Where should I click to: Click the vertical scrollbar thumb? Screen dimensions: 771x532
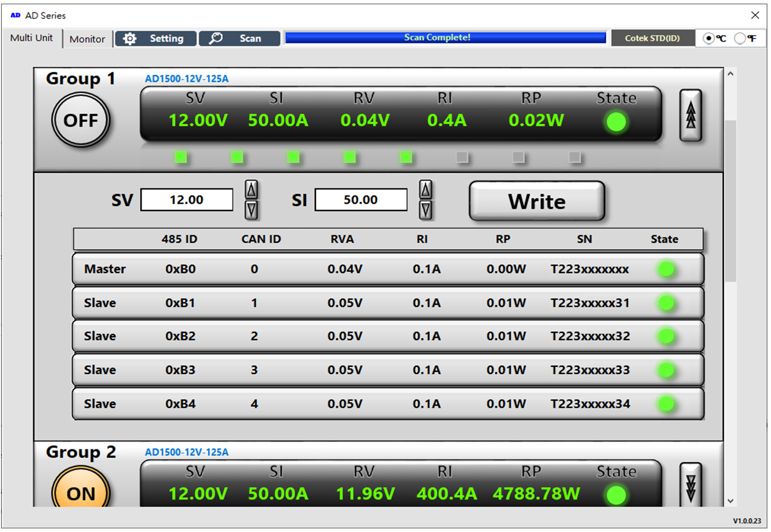(730, 201)
